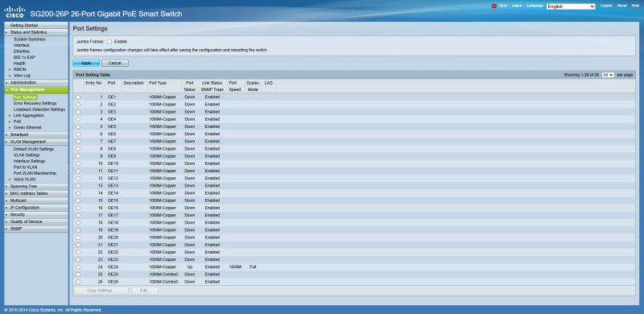
Task: Click the Entry No. column header
Action: point(93,83)
